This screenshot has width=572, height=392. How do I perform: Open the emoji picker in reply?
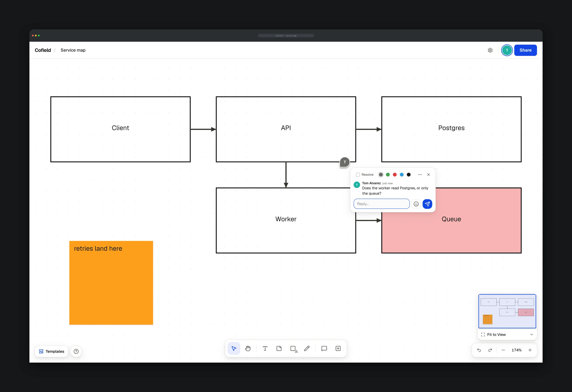416,204
